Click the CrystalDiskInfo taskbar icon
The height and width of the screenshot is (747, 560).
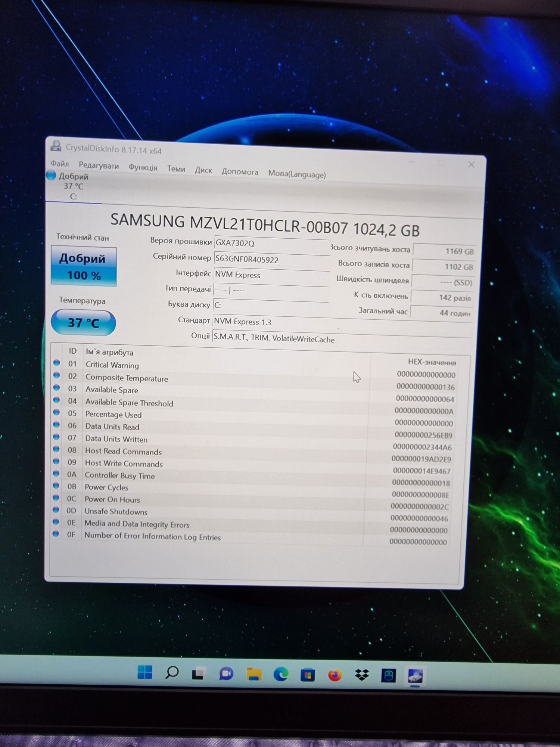click(415, 676)
